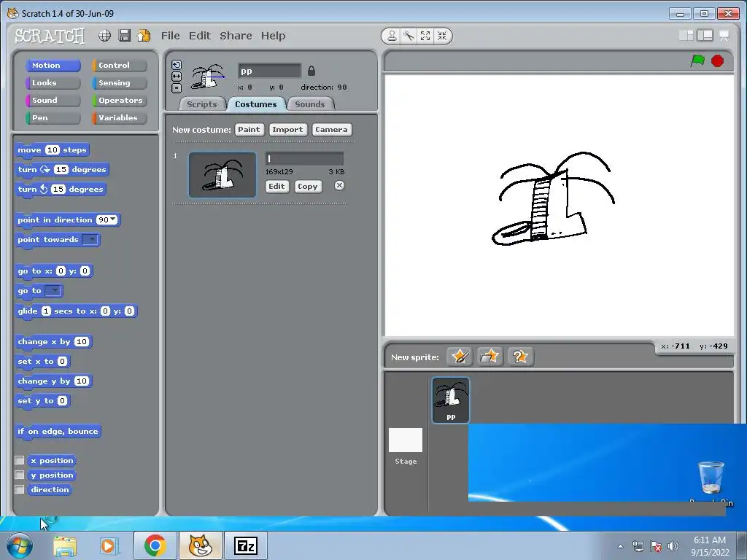Click the volume speaker tray icon
Screen dimensions: 747x560
(x=673, y=546)
